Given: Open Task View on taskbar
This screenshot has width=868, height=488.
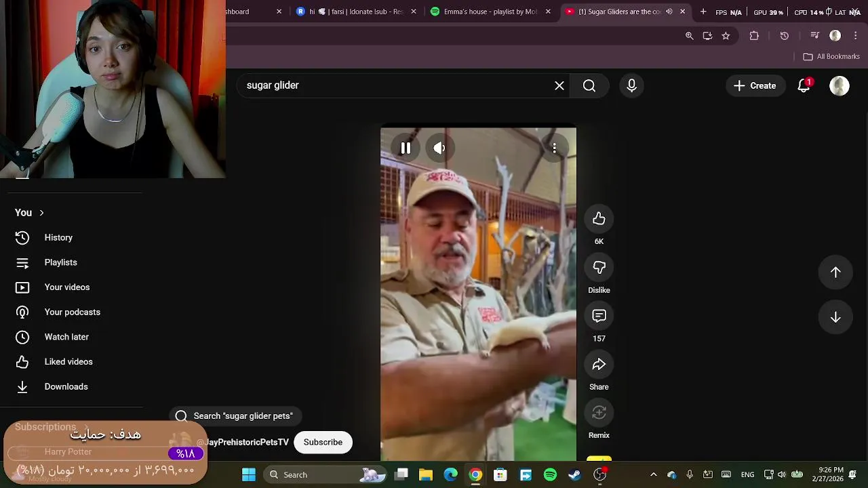Looking at the screenshot, I should (401, 474).
